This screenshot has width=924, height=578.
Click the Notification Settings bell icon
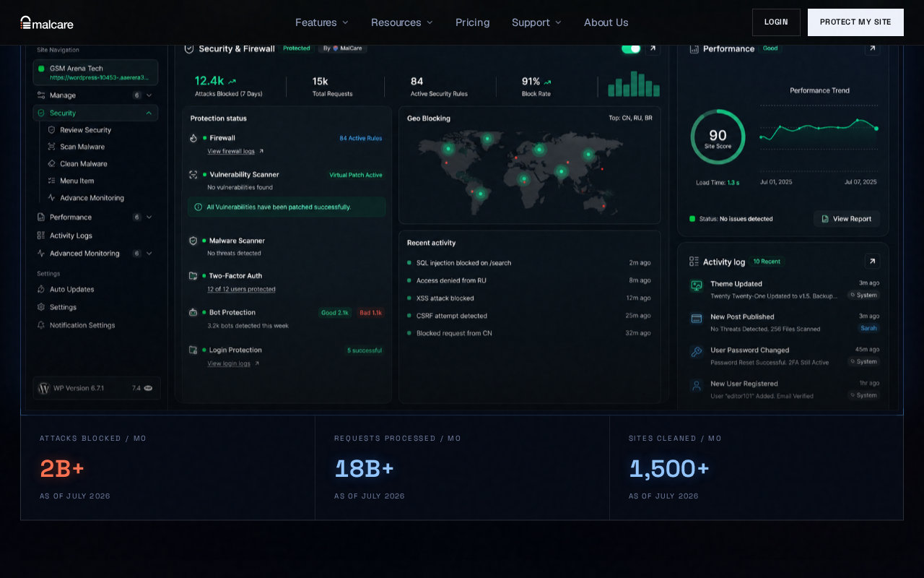point(41,325)
